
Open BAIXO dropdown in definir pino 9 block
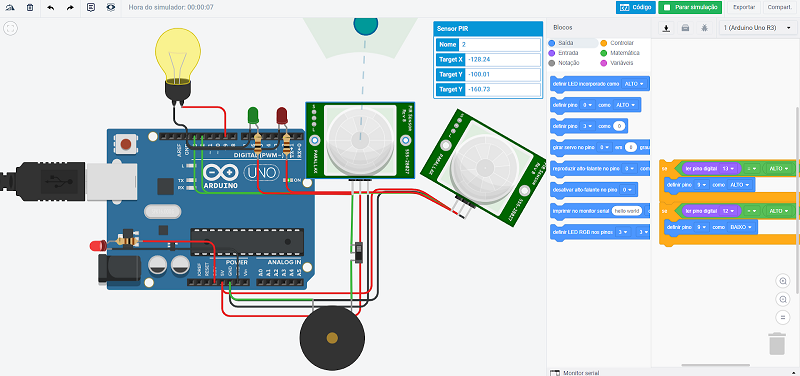pos(740,227)
